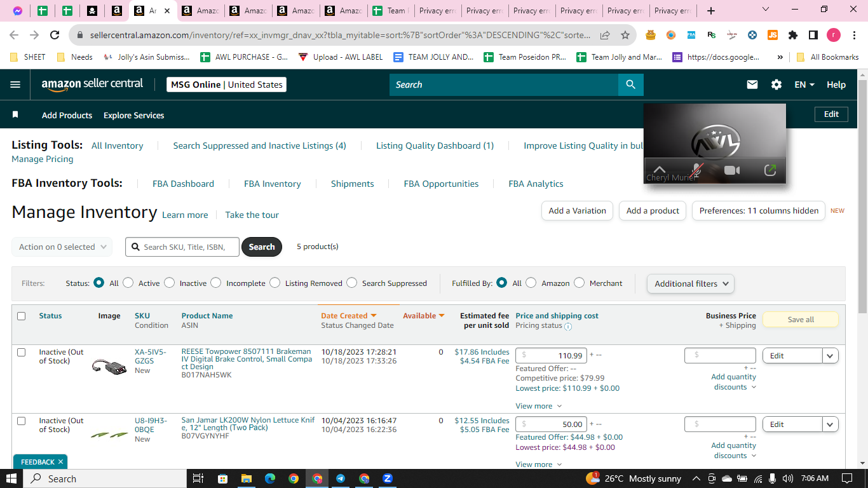
Task: Bookmark this page with the star icon
Action: click(x=625, y=36)
